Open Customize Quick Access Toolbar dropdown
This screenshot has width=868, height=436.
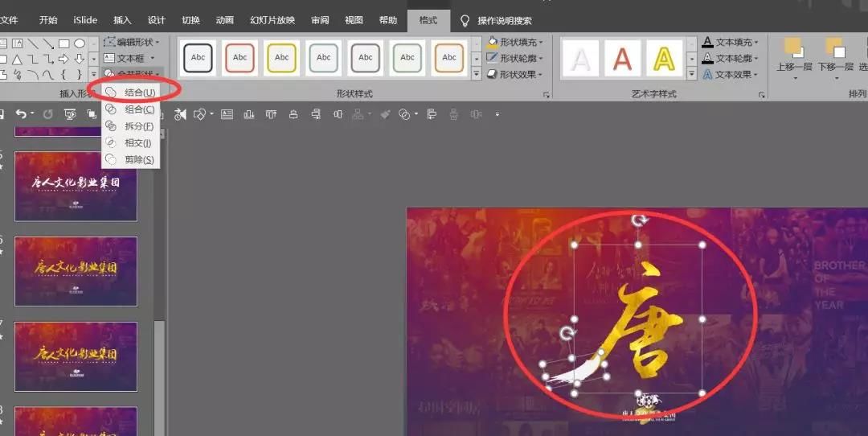click(497, 114)
